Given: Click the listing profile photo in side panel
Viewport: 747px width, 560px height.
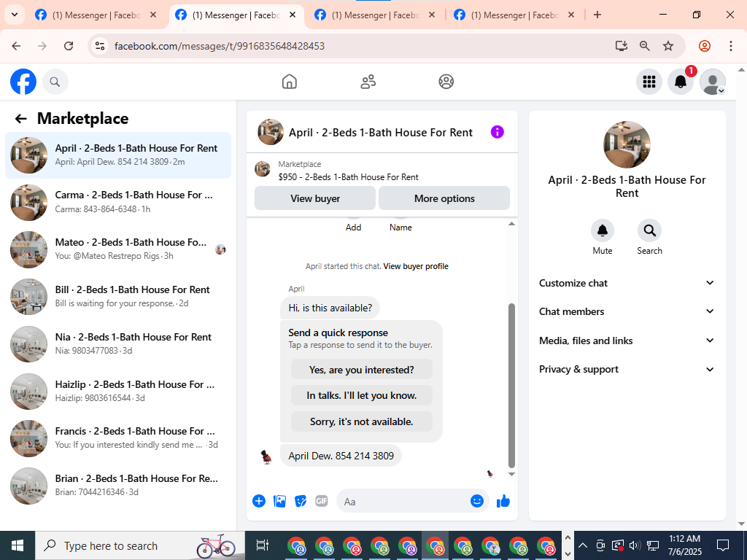Looking at the screenshot, I should [627, 144].
